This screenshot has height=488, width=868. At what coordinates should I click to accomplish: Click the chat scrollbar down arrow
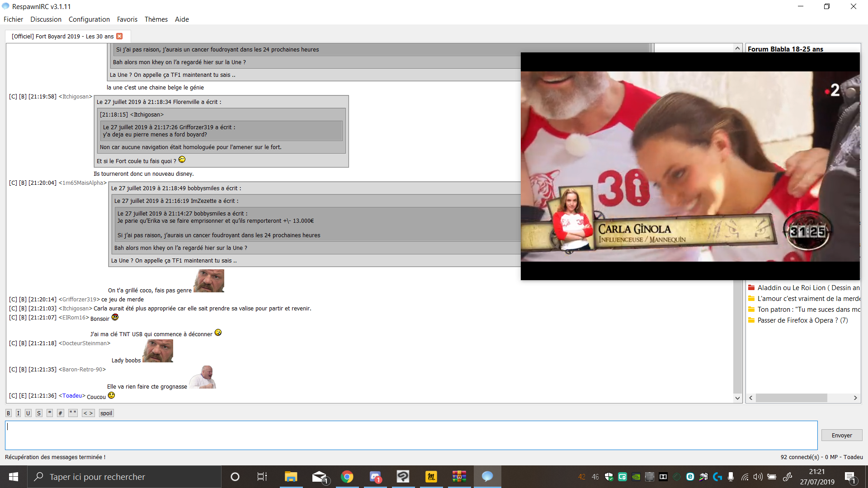click(x=738, y=398)
